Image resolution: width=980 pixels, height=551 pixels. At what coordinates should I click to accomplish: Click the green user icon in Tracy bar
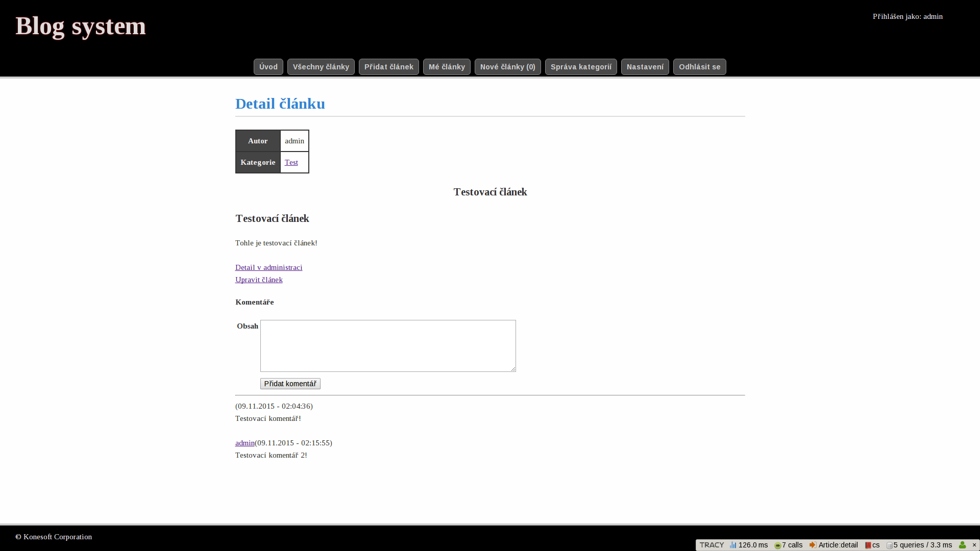tap(962, 545)
